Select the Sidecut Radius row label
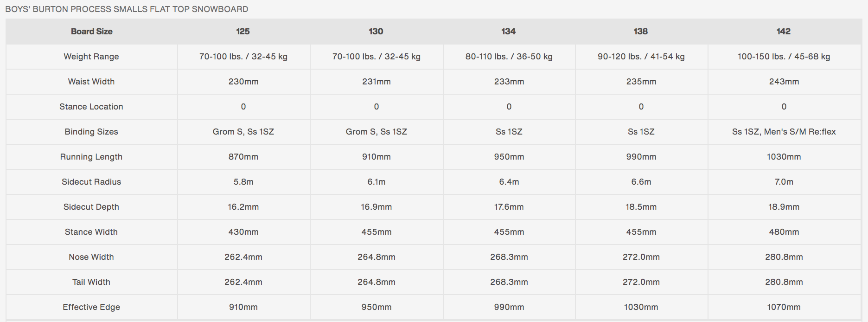Image resolution: width=868 pixels, height=322 pixels. (x=91, y=182)
